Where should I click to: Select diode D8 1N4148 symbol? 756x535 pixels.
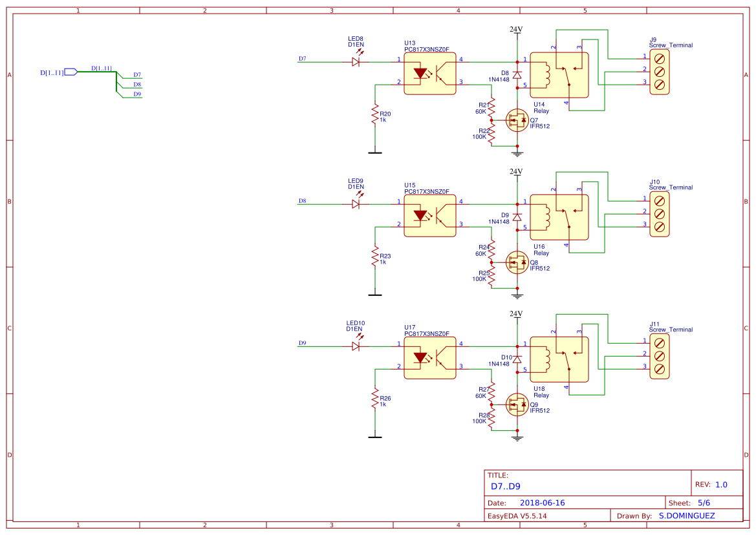coord(516,76)
